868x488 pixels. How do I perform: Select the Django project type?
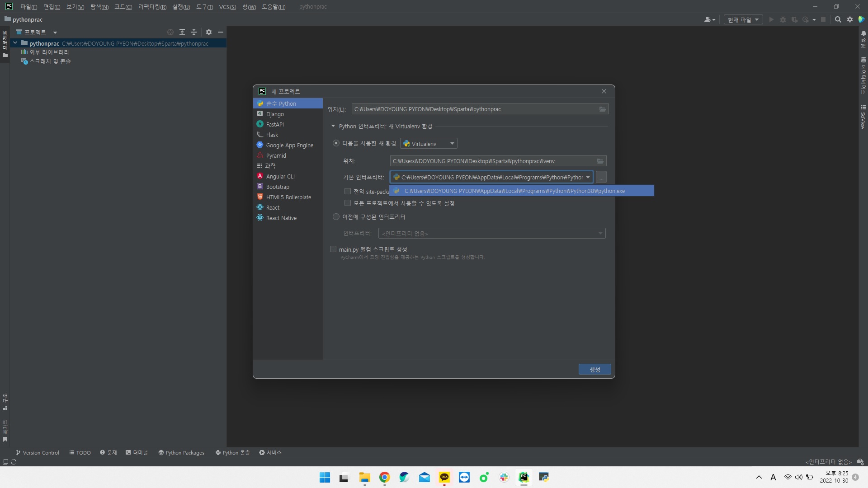pyautogui.click(x=288, y=114)
